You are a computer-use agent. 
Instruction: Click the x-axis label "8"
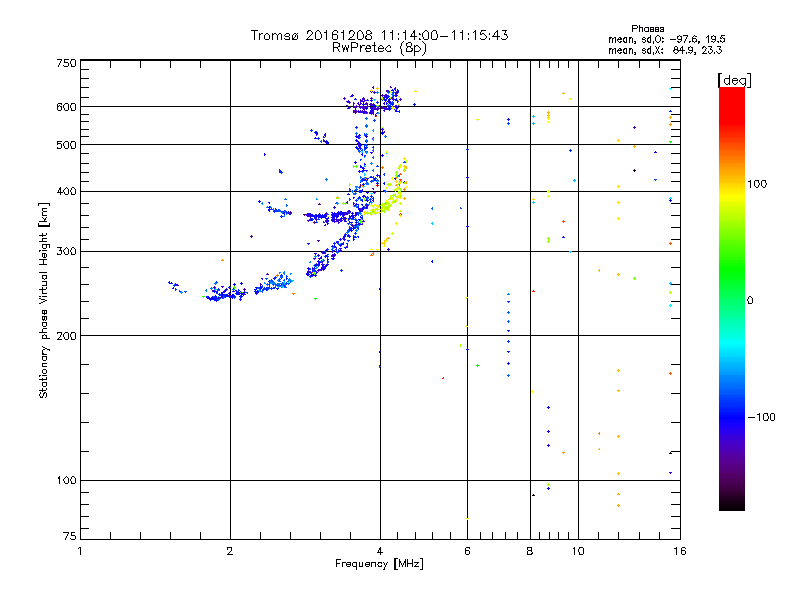[530, 552]
